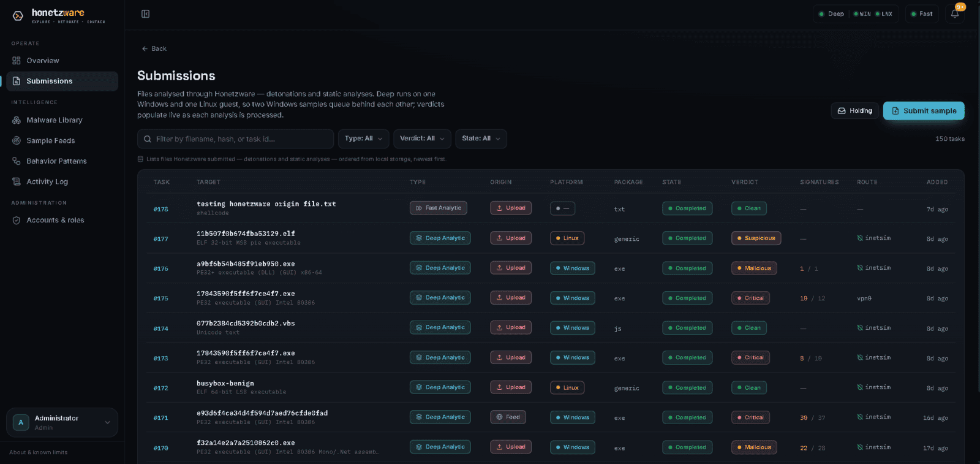Select filename a9bf6b54b485f91eb950.exe
This screenshot has width=980, height=464.
246,264
